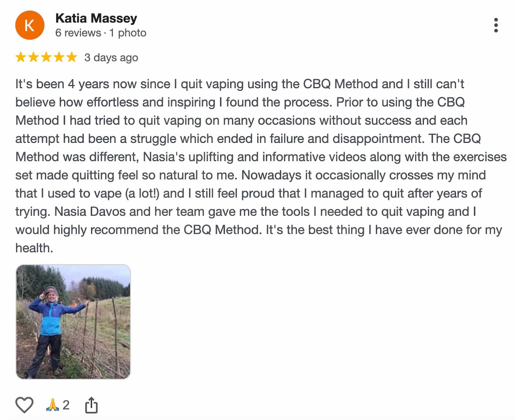Click the fourth rating star
The image size is (515, 420).
click(x=59, y=57)
